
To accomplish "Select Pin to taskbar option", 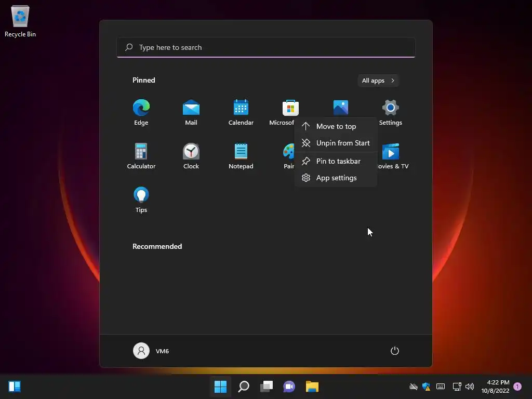I will coord(336,161).
